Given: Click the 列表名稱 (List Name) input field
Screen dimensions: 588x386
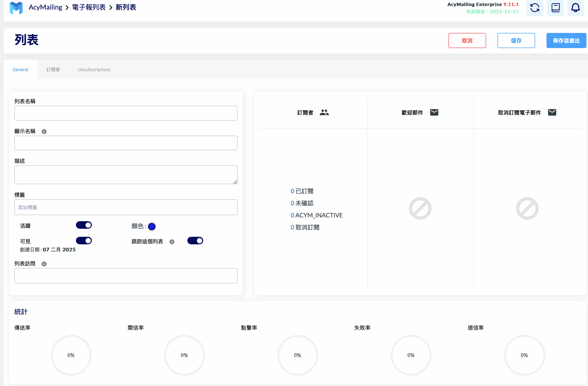Looking at the screenshot, I should point(126,113).
